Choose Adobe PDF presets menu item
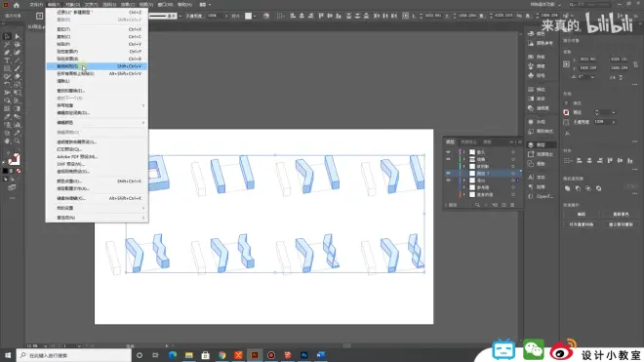 point(97,156)
